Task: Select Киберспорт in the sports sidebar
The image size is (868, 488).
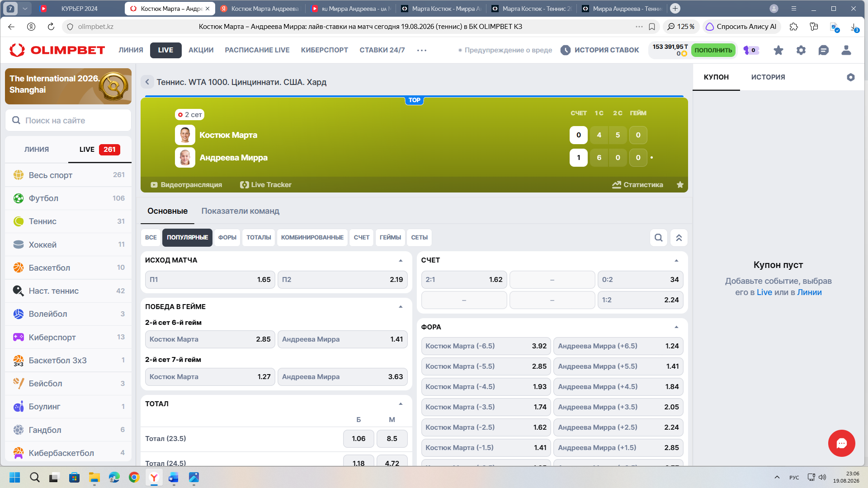Action: coord(69,338)
